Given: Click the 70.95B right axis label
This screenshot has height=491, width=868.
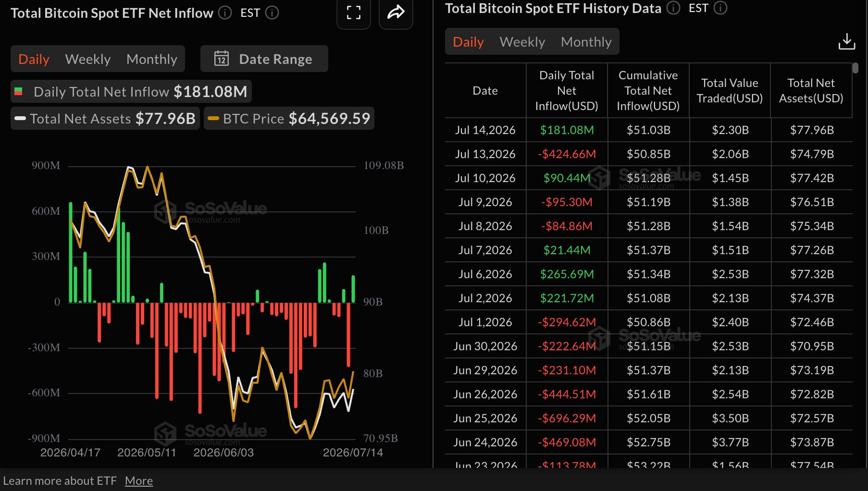Looking at the screenshot, I should click(x=381, y=439).
